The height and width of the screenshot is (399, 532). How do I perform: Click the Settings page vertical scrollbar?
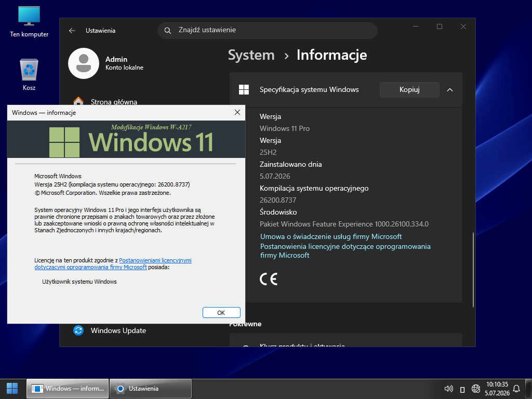tap(473, 270)
